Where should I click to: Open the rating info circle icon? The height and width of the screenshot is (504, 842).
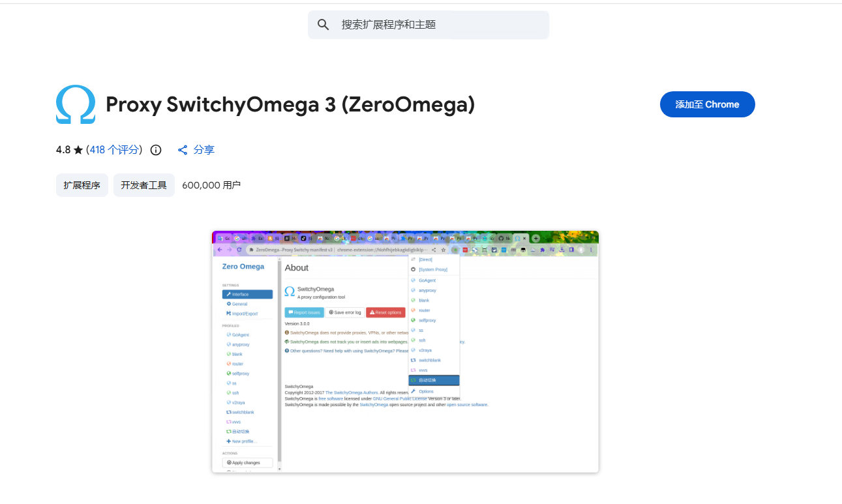156,150
